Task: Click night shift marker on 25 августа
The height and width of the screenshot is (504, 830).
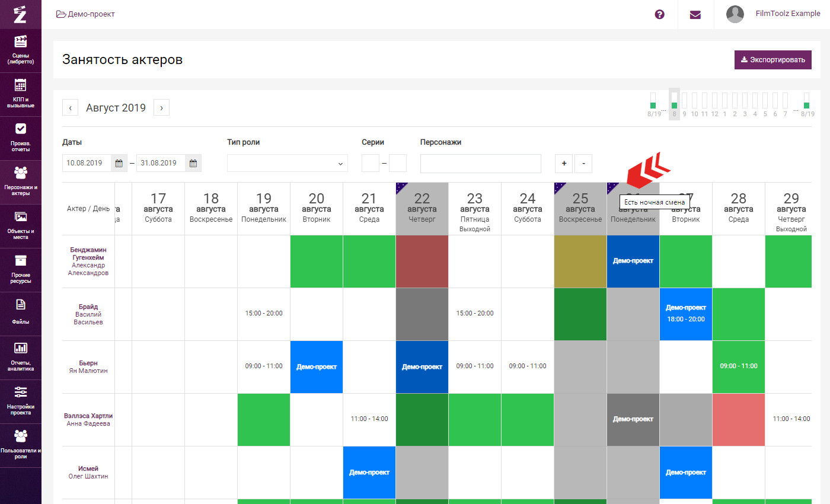Action: 560,187
